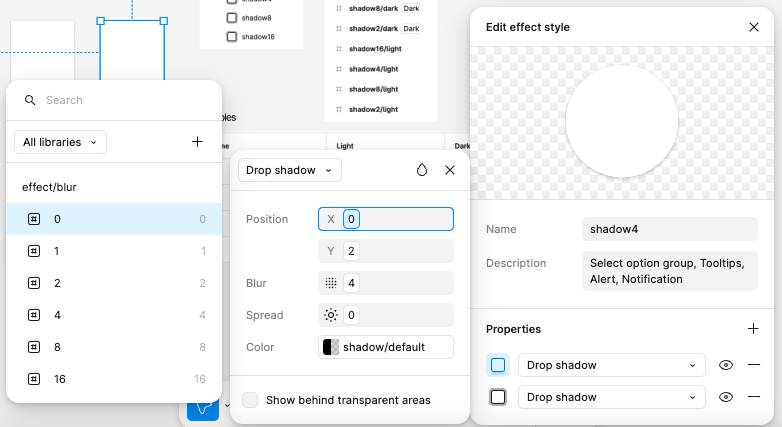
Task: Click shadow16/light effect style row
Action: [370, 49]
